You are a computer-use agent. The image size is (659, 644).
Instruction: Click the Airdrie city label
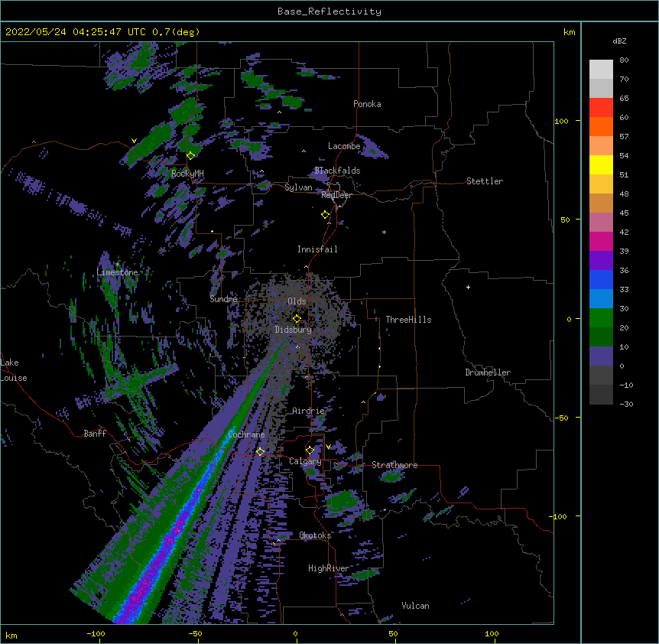pyautogui.click(x=309, y=411)
